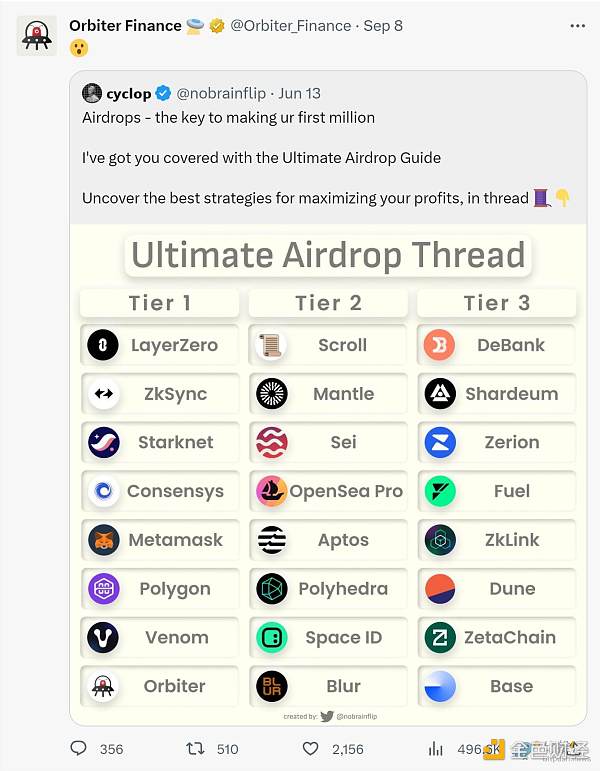Screen dimensions: 600x771
Task: Click the LayerZero logo icon
Action: (x=103, y=345)
